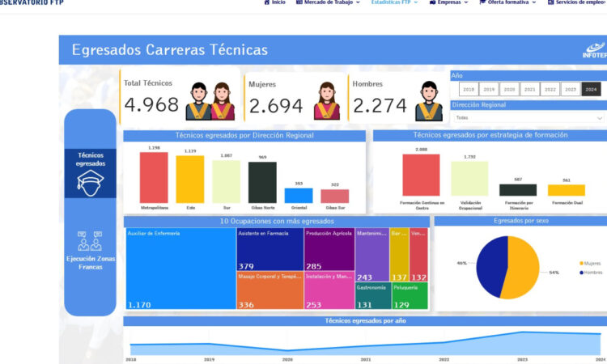Expand the Mercado de Trabajo menu
This screenshot has width=607, height=364.
click(326, 2)
